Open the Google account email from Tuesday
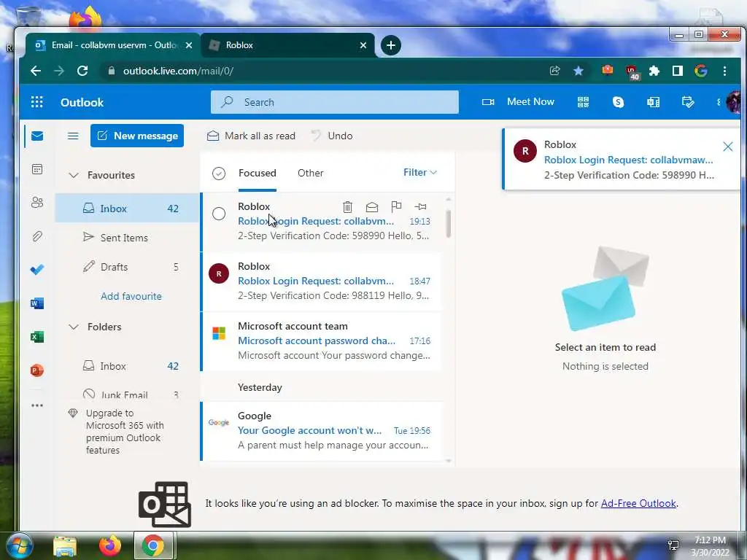The image size is (747, 560). coord(322,431)
